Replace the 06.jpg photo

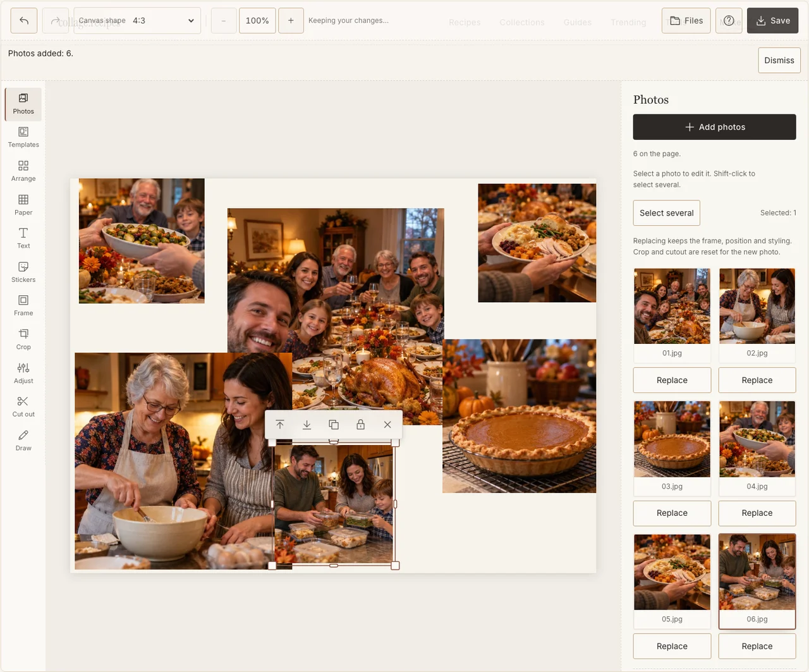pyautogui.click(x=757, y=647)
